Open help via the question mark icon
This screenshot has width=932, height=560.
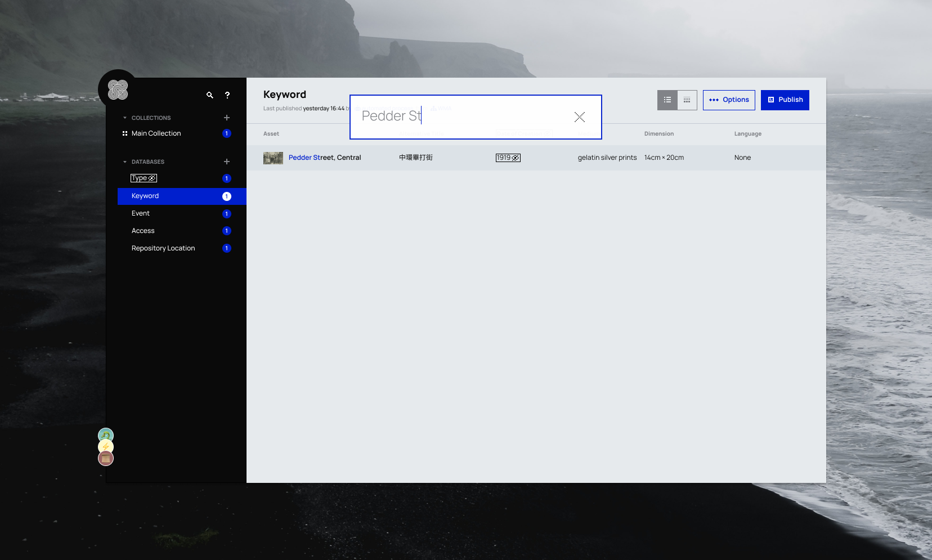tap(227, 95)
